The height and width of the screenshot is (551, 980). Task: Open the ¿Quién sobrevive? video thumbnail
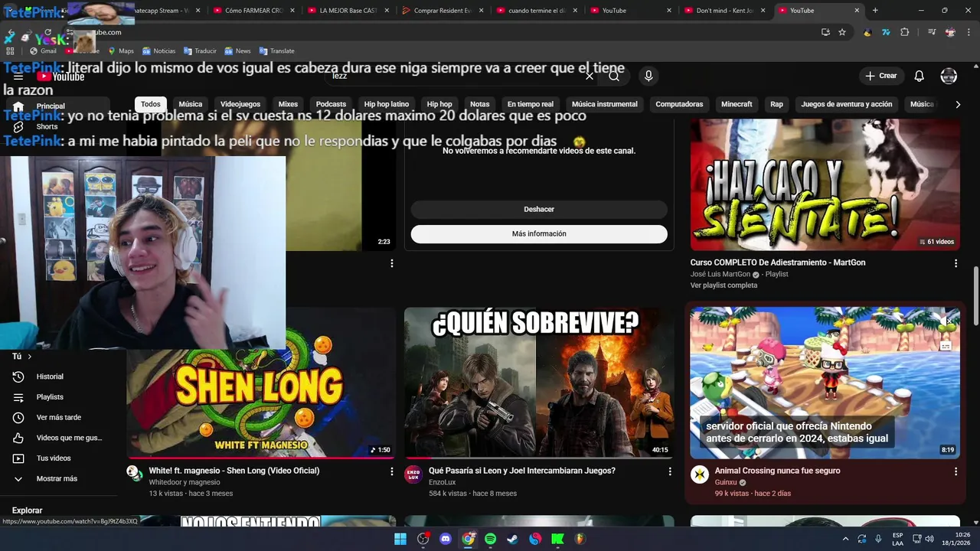(x=539, y=383)
